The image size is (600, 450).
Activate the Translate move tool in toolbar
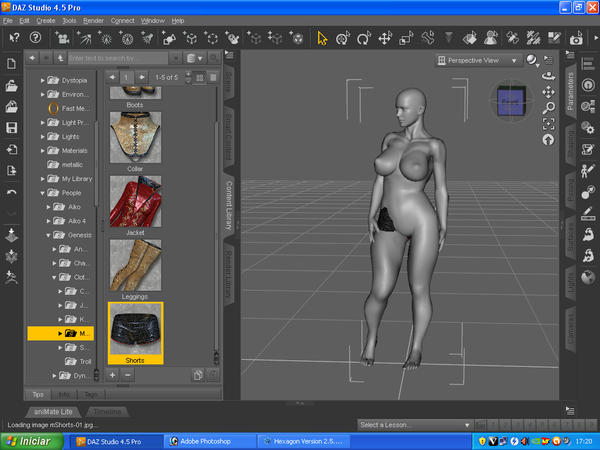pos(385,38)
